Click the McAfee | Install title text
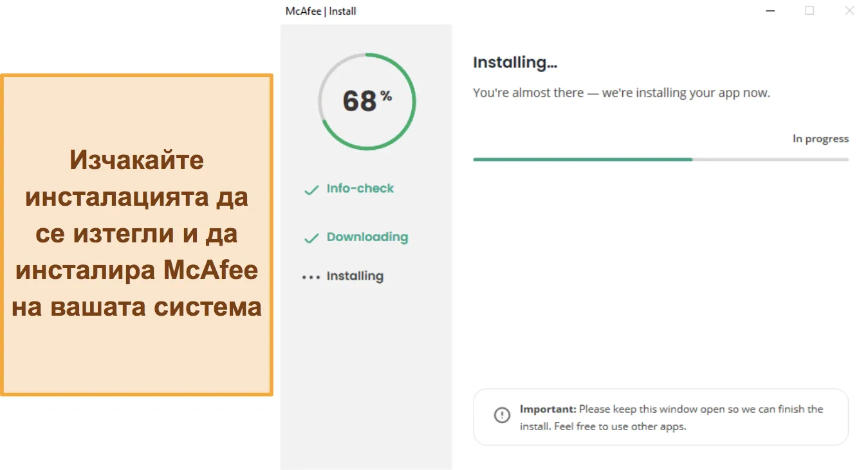Screen dimensions: 868x470 [x=320, y=11]
